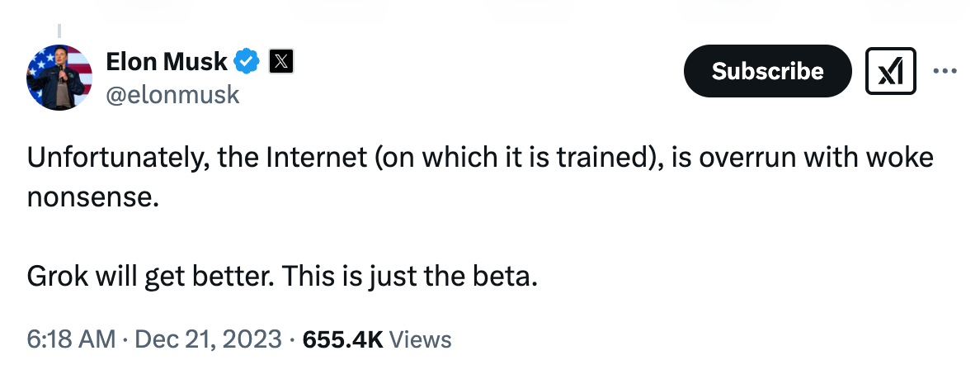Open the Grok xAI explain-post icon

click(891, 71)
